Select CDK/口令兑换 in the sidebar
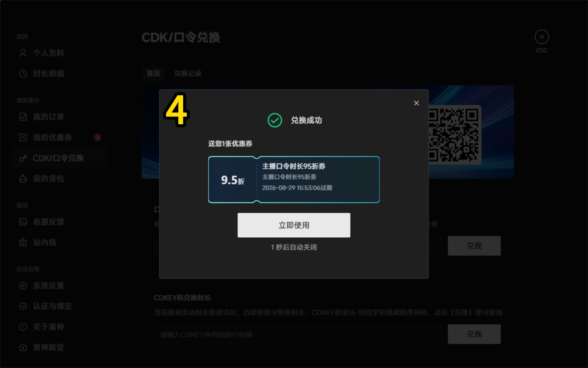This screenshot has width=588, height=368. [59, 158]
